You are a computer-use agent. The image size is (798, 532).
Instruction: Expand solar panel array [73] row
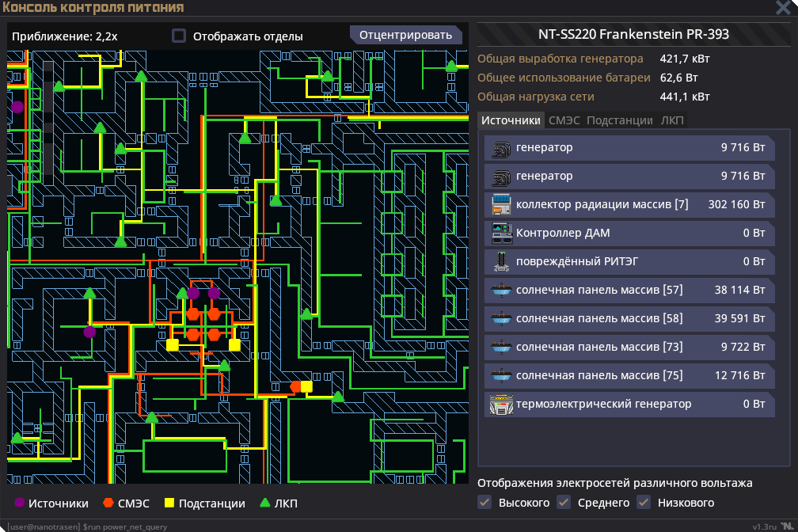pyautogui.click(x=629, y=347)
